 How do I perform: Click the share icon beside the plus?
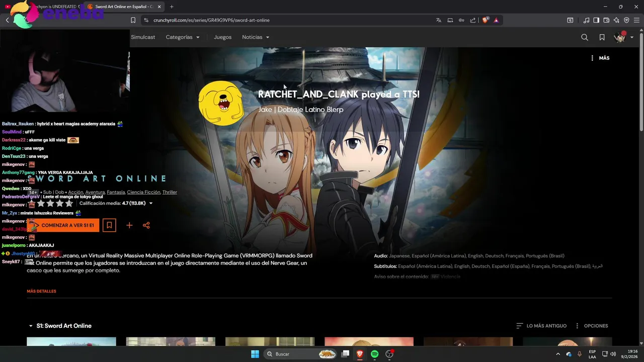click(x=146, y=225)
